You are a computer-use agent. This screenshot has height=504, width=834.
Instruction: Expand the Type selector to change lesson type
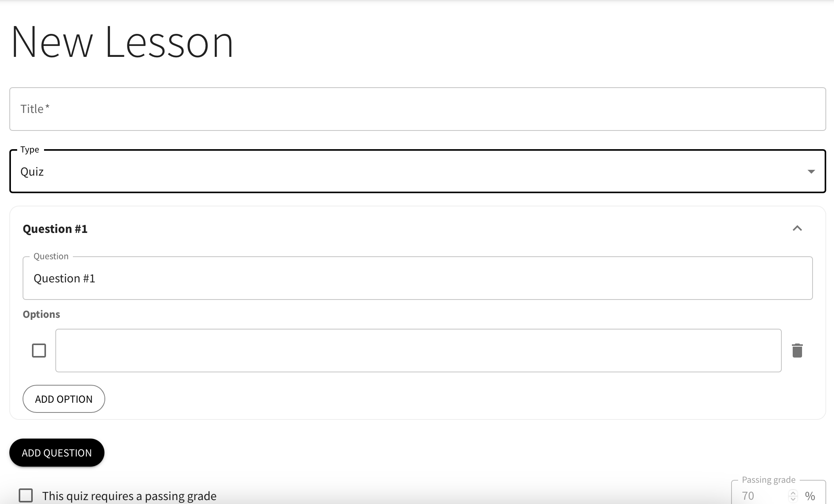click(811, 171)
